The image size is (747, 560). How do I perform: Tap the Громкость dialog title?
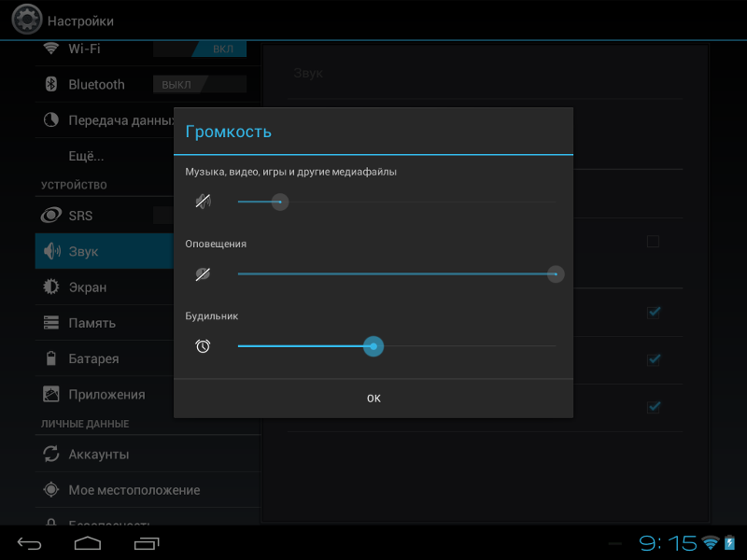click(x=228, y=132)
